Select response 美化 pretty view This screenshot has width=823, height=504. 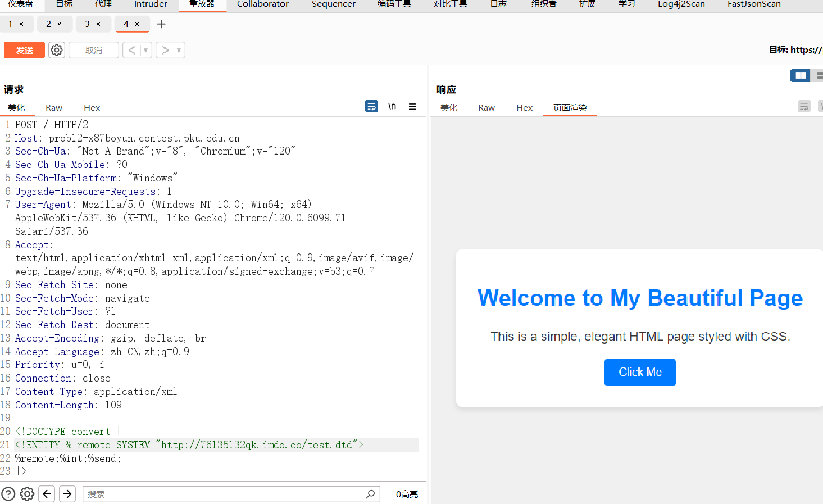[x=449, y=108]
